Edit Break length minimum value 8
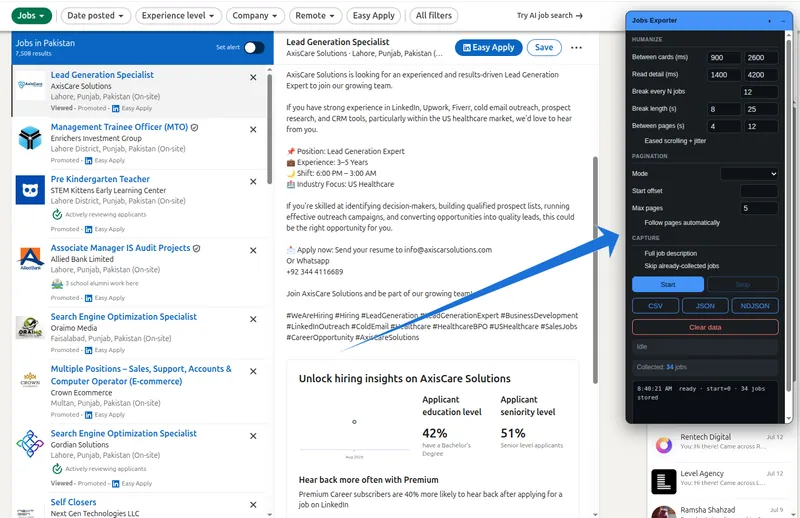 [x=724, y=109]
